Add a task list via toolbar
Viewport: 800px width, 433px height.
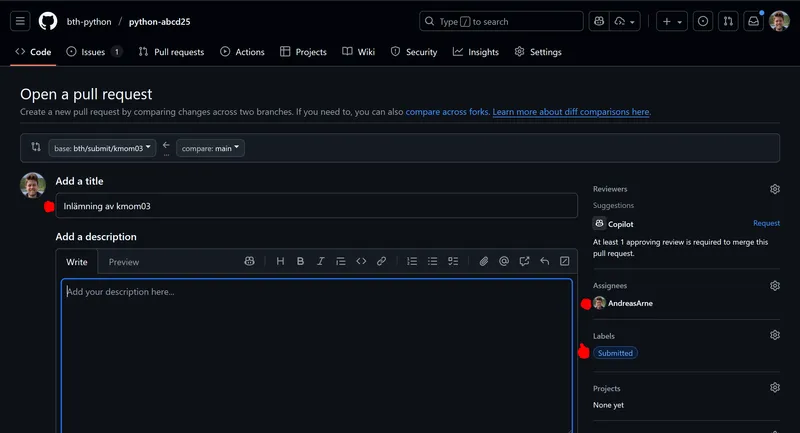point(453,261)
